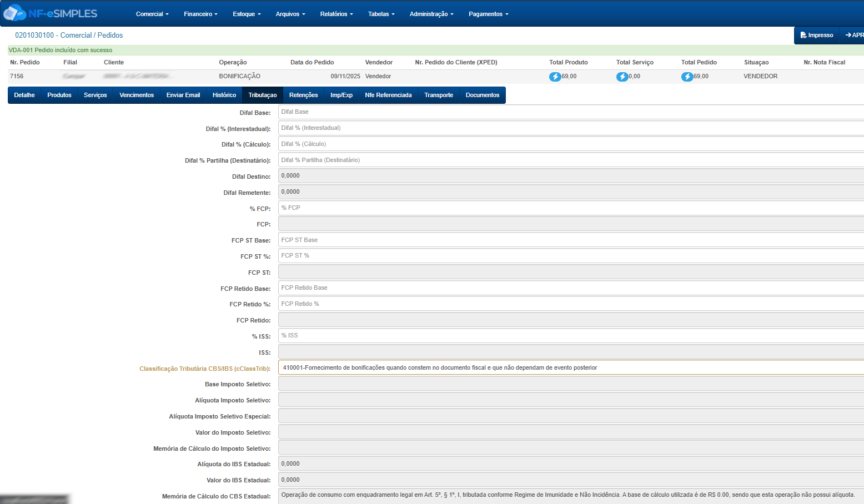Screen dimensions: 864x504
Task: Switch to the Produtos tab
Action: (x=59, y=95)
